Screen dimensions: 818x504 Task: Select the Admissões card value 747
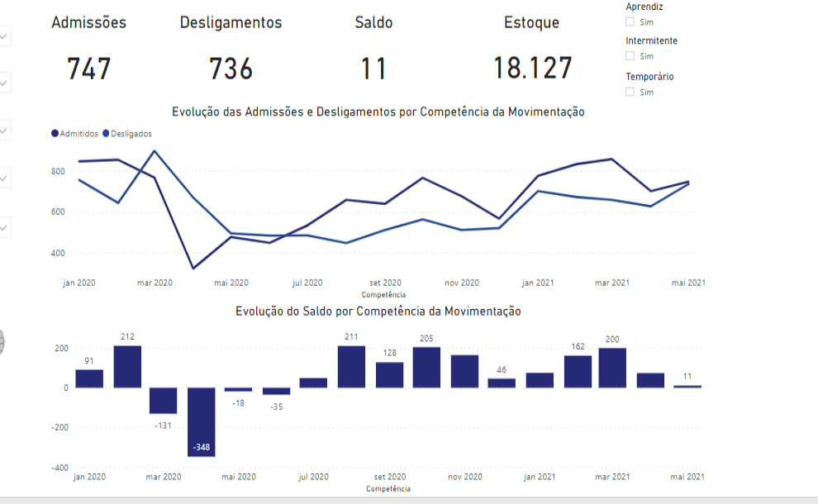[x=89, y=69]
